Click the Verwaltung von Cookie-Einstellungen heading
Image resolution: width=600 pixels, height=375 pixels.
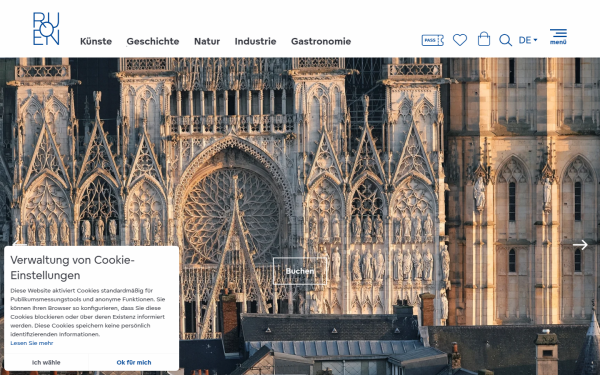point(72,267)
